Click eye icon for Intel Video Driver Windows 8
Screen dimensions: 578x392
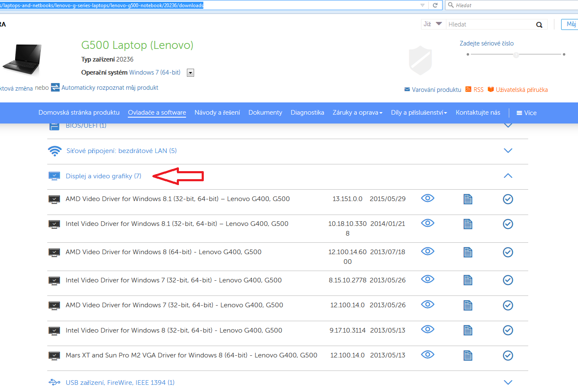[x=427, y=329]
